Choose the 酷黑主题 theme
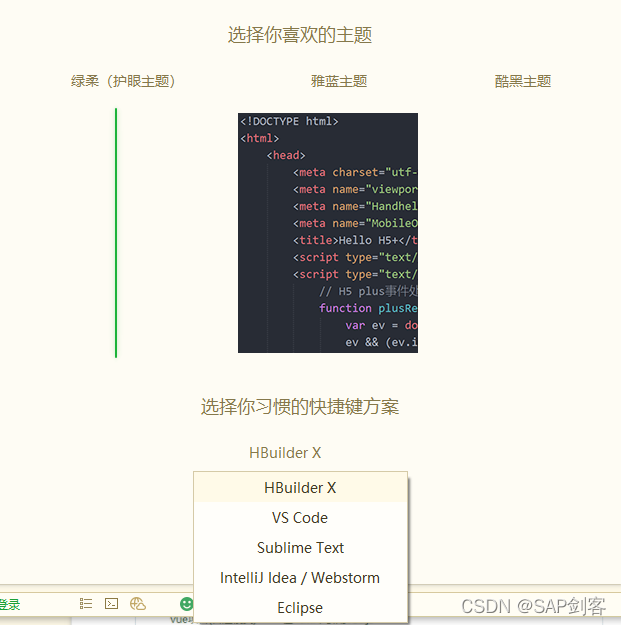 point(523,81)
